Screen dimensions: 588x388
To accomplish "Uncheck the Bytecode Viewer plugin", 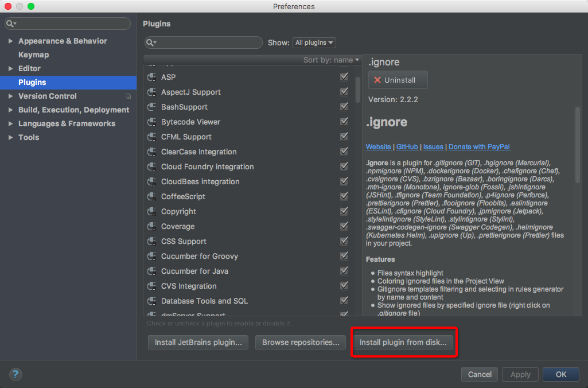I will [x=344, y=122].
